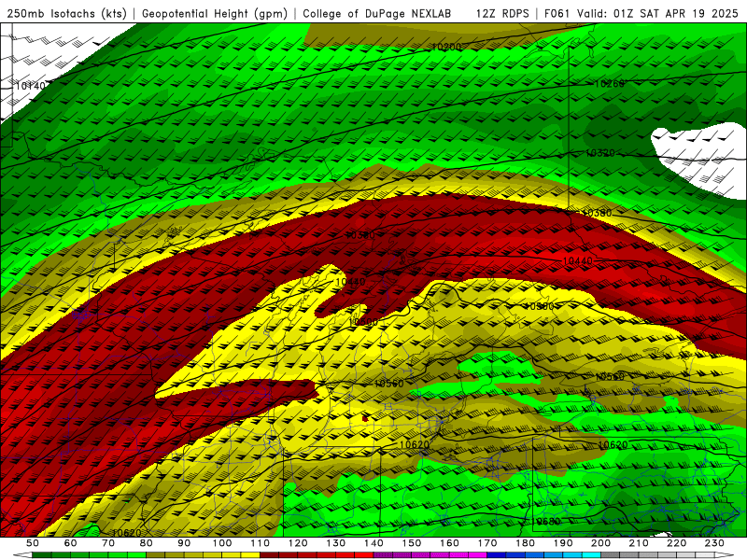
Task: Click the 160 value on the color scale
Action: coord(449,543)
